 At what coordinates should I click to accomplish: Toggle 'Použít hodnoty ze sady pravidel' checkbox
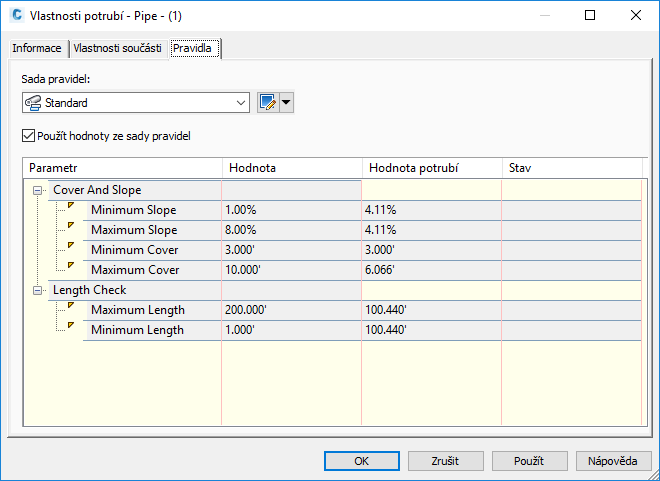[27, 136]
